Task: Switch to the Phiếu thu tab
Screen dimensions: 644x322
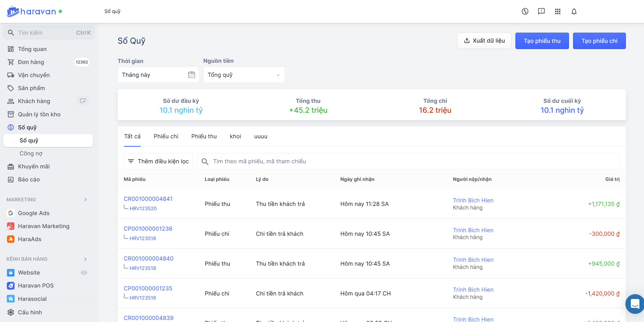Action: click(204, 137)
